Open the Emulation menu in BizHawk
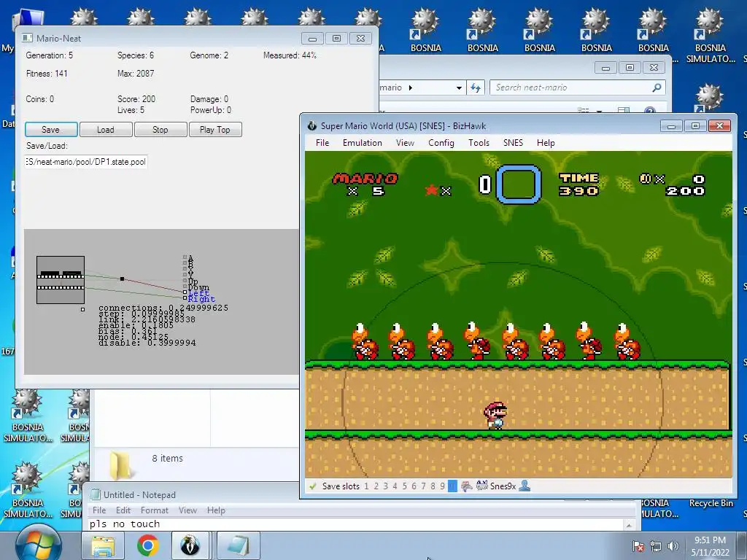The image size is (747, 560). (x=362, y=143)
